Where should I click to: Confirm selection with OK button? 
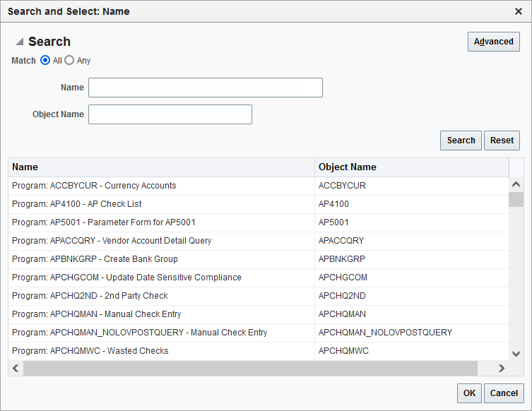point(469,393)
